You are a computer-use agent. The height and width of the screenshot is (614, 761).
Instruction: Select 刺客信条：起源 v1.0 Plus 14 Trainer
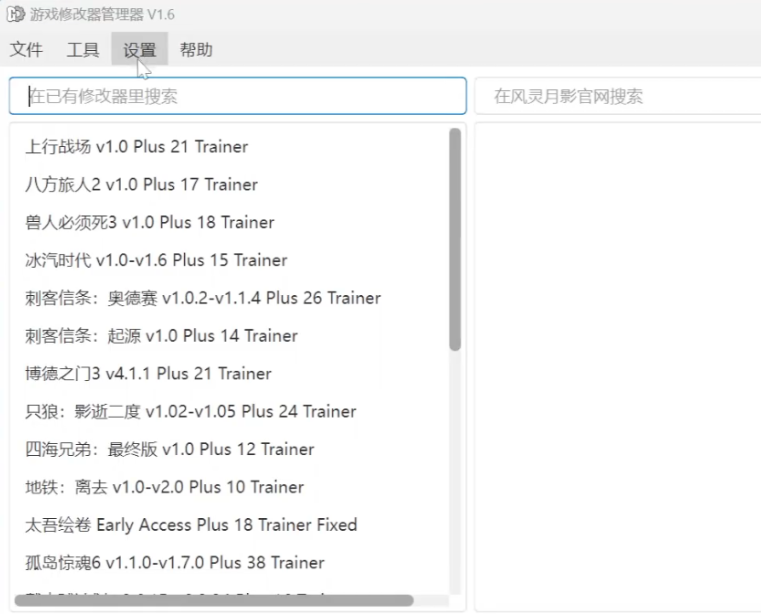click(161, 336)
